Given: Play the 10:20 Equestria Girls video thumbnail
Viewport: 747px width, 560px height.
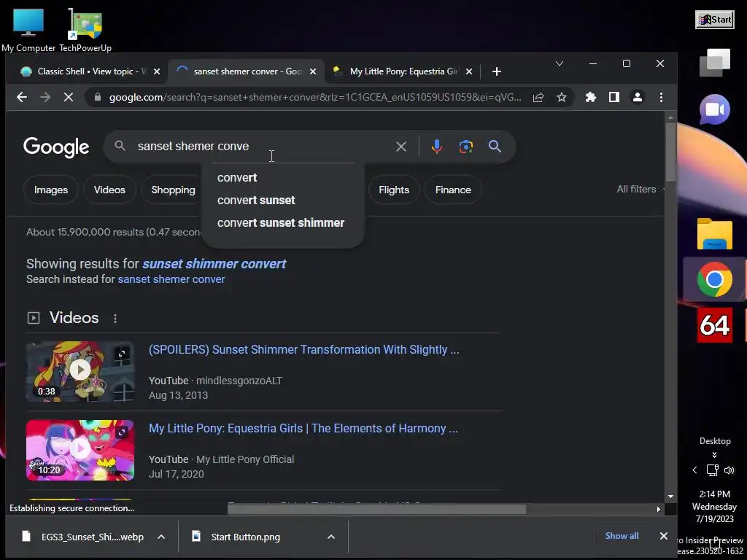Looking at the screenshot, I should [x=80, y=450].
